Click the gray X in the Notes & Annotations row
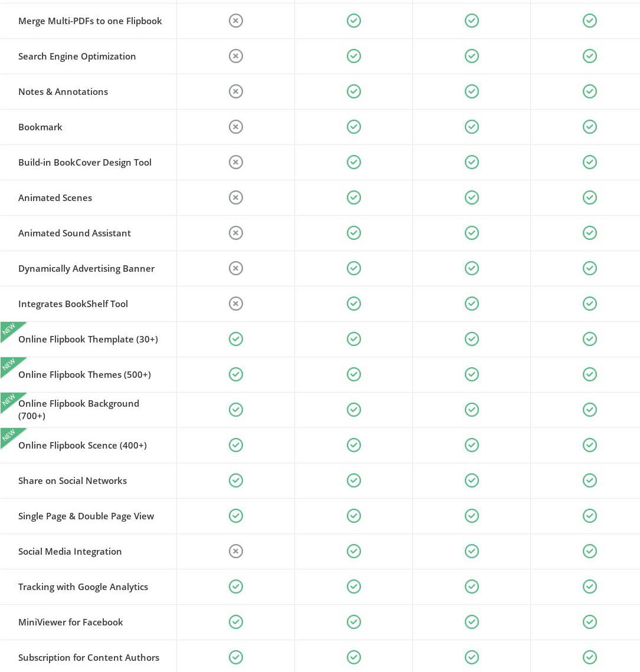Screen dimensions: 640x672 coord(236,91)
